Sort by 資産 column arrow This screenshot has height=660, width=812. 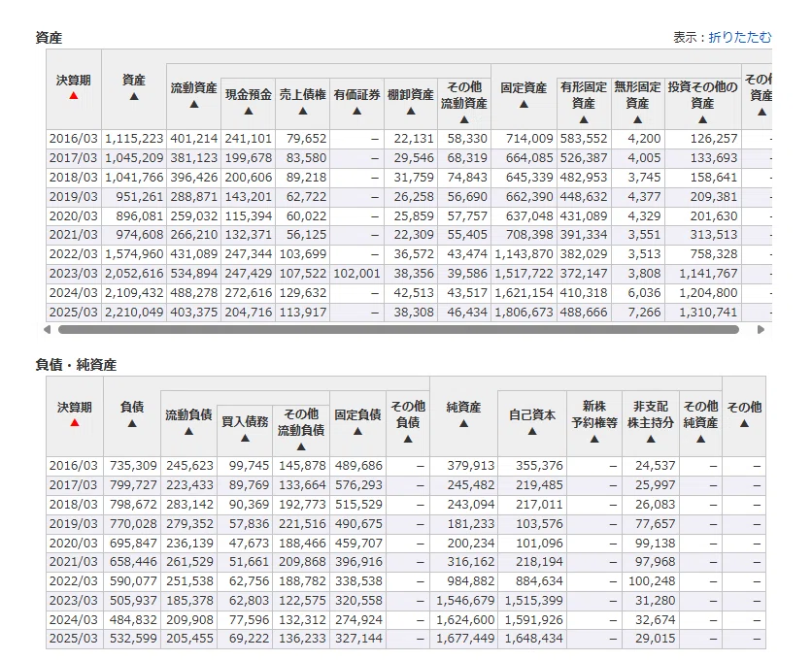134,96
